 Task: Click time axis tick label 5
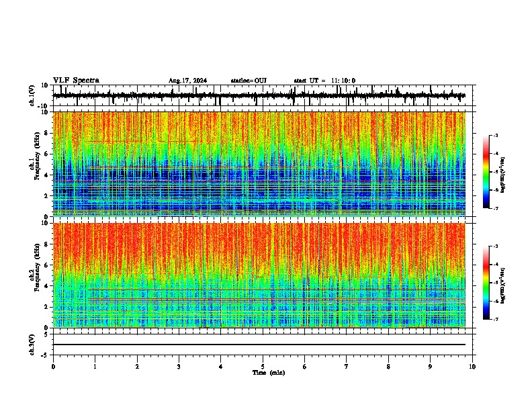click(263, 367)
